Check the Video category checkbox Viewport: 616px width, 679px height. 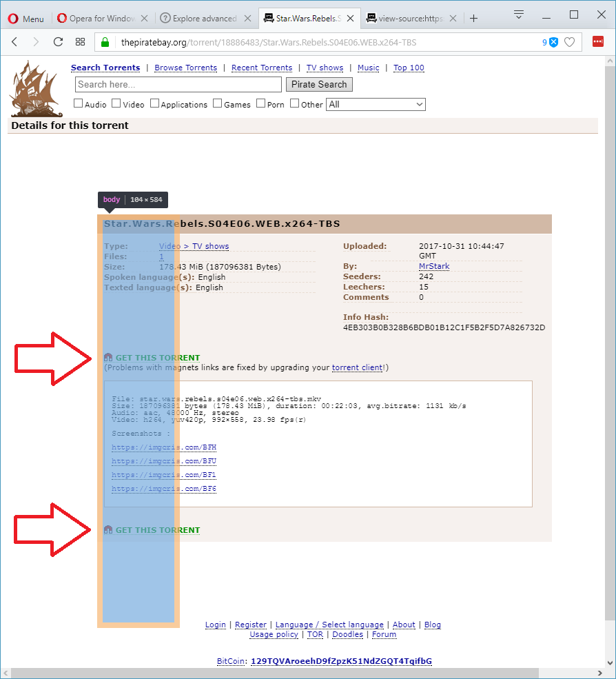pos(116,103)
